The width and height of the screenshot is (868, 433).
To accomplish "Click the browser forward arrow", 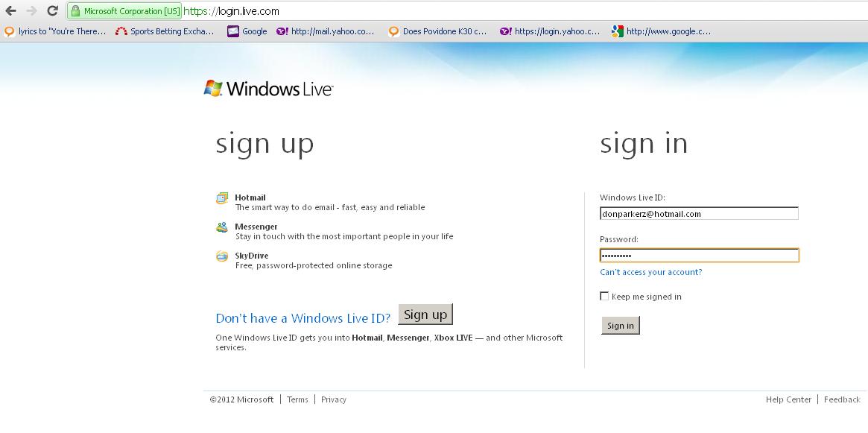I will [x=31, y=11].
